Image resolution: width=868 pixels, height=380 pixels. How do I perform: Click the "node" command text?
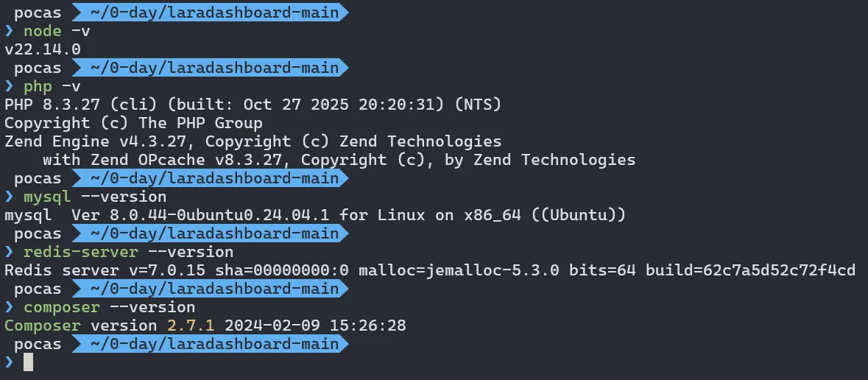[43, 31]
